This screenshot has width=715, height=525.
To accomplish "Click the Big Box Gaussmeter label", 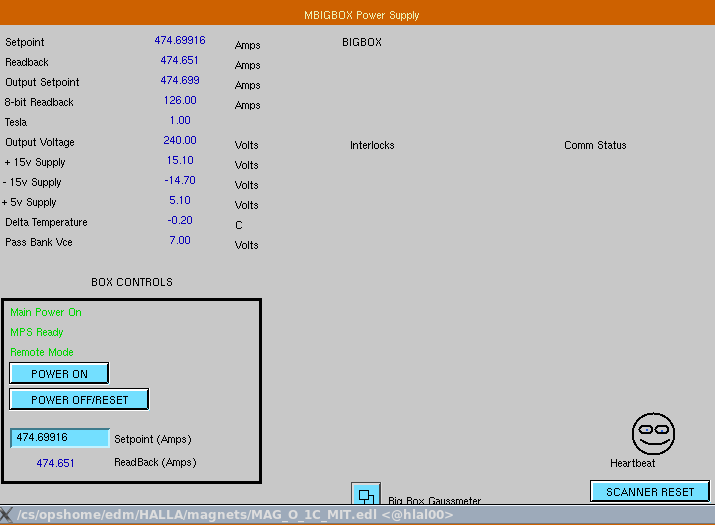I will click(435, 500).
